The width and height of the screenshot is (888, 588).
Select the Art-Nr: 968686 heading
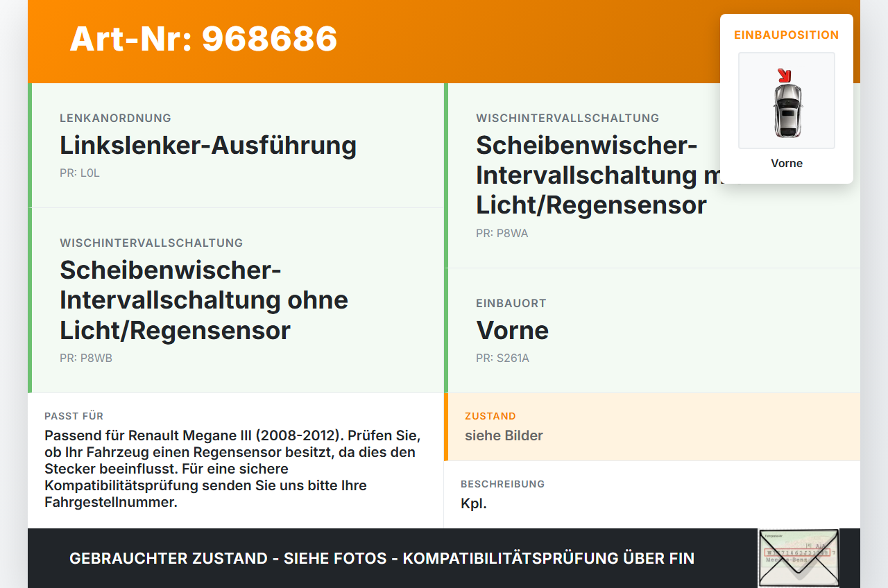pos(203,39)
